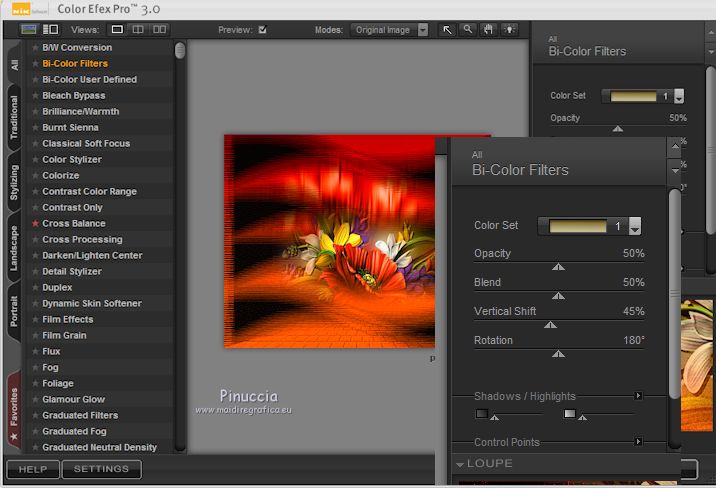Image resolution: width=716 pixels, height=488 pixels.
Task: Show the filter list side panel icon
Action: coord(50,30)
